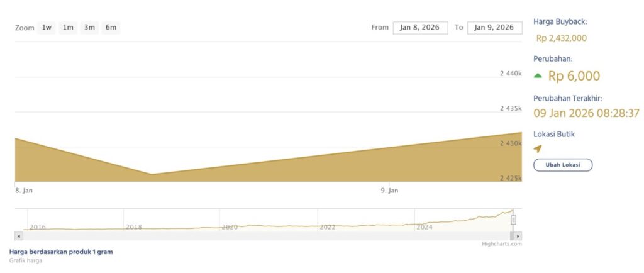
Task: Open the Highcharts.com credit link
Action: (501, 244)
